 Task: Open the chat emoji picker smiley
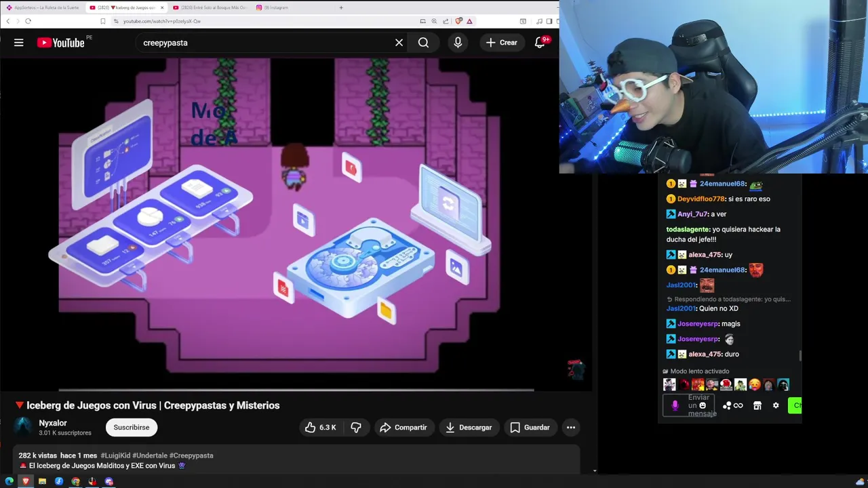[703, 405]
